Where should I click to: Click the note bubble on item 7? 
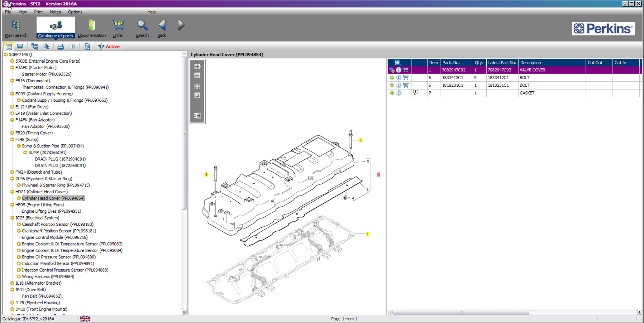[x=415, y=93]
